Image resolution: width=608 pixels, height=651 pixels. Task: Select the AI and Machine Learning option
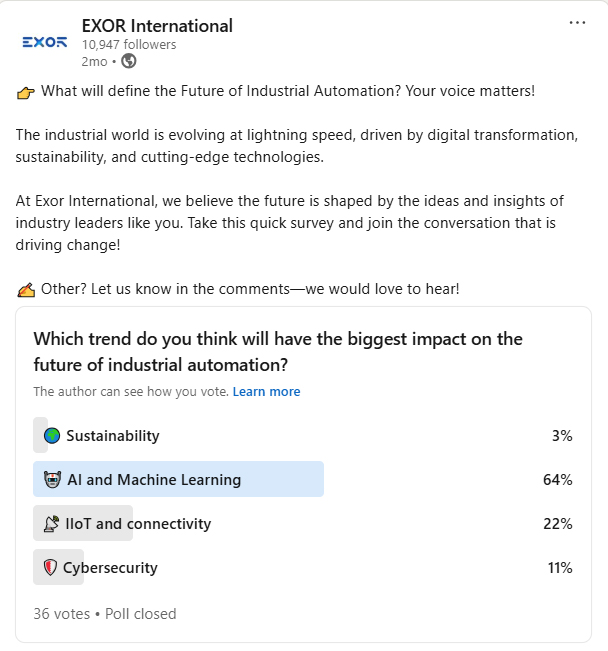(154, 480)
